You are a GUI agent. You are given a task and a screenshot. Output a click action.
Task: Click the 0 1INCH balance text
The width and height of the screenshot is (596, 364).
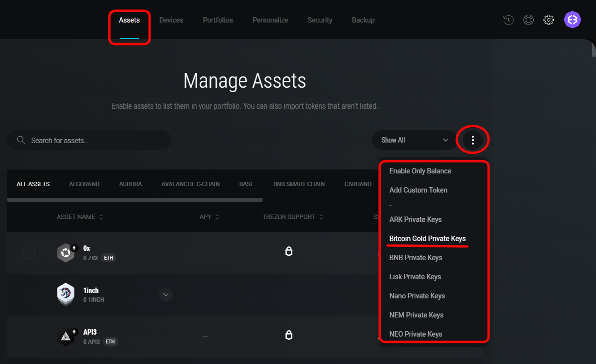pos(94,300)
